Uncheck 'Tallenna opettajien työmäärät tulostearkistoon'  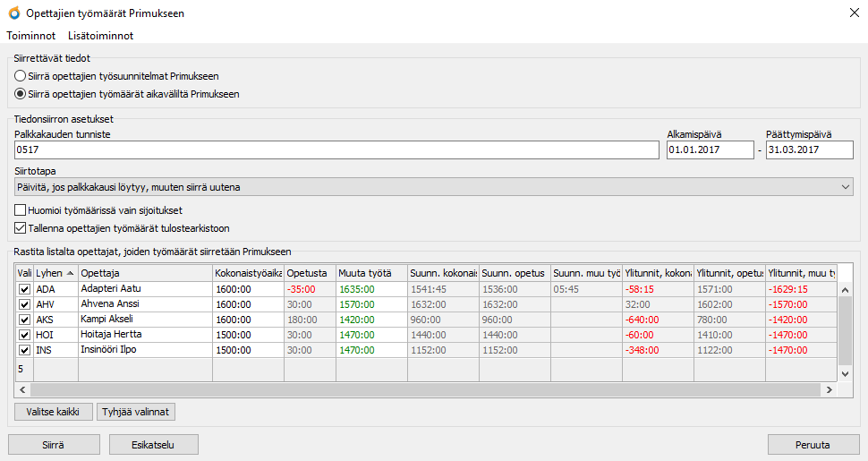(21, 228)
